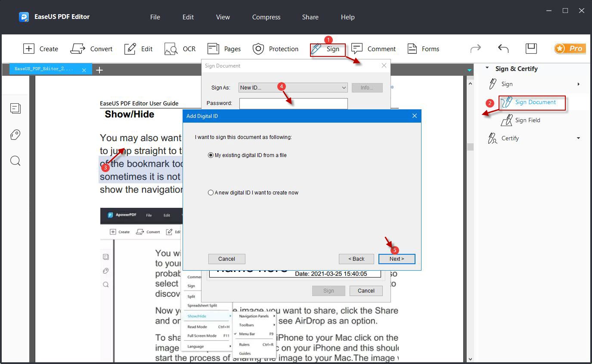The height and width of the screenshot is (364, 592).
Task: Click the undo arrow icon
Action: 503,49
